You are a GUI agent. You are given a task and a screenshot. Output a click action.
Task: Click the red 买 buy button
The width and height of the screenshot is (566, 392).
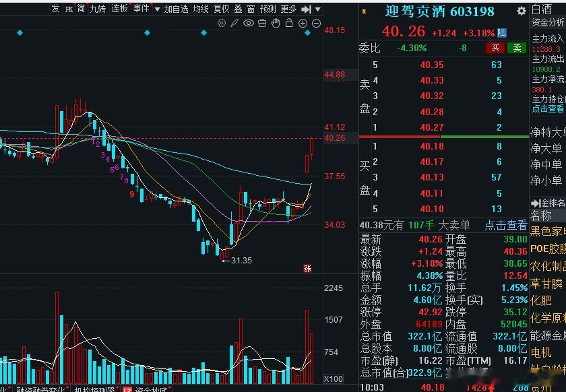point(495,48)
